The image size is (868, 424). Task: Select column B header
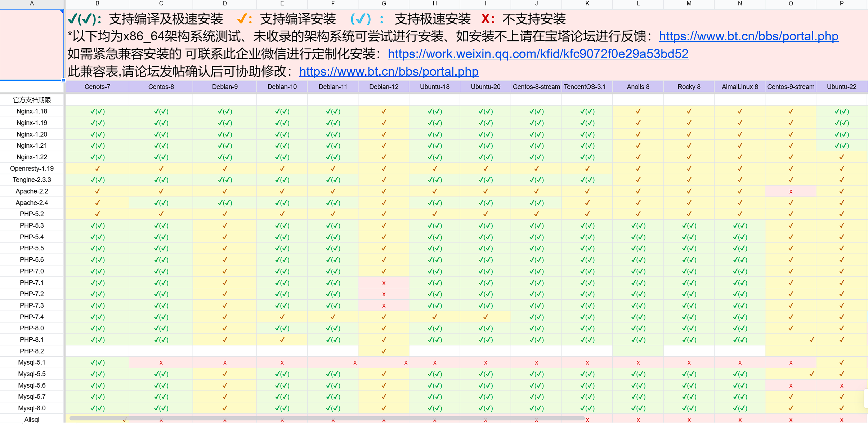(x=97, y=4)
